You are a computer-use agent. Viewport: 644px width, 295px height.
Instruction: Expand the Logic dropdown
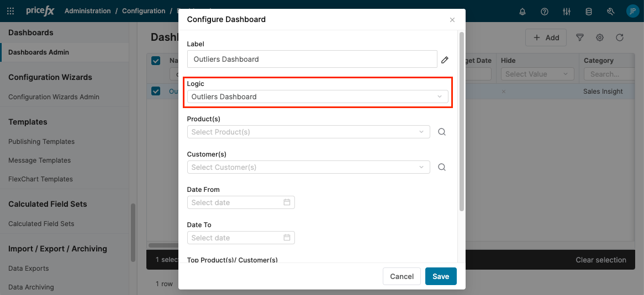tap(317, 96)
